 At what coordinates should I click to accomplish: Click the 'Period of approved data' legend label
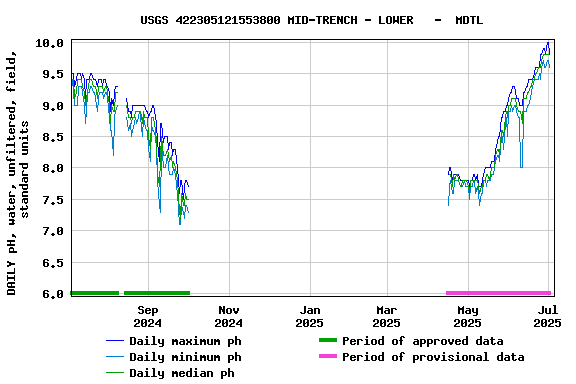pos(423,341)
